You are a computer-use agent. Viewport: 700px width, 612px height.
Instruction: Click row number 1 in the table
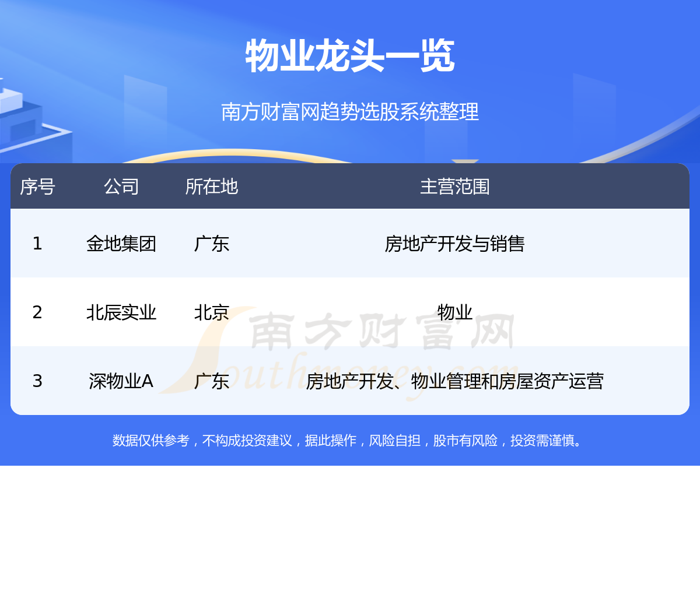[37, 244]
